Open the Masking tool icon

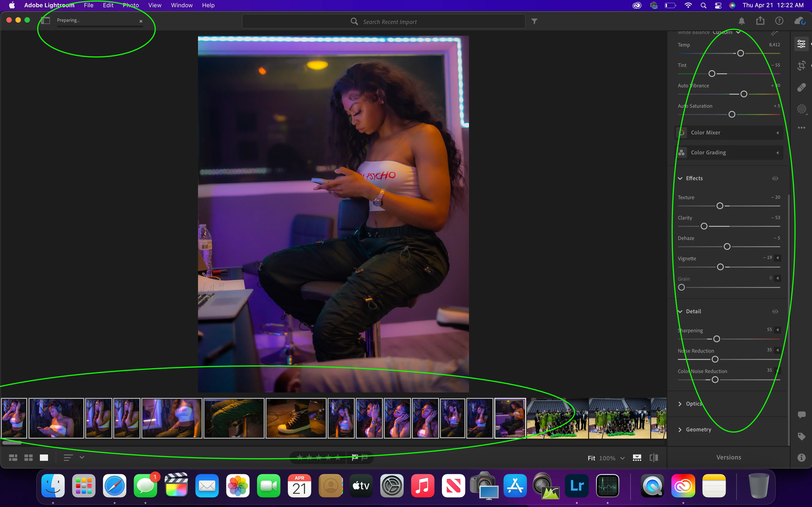801,109
